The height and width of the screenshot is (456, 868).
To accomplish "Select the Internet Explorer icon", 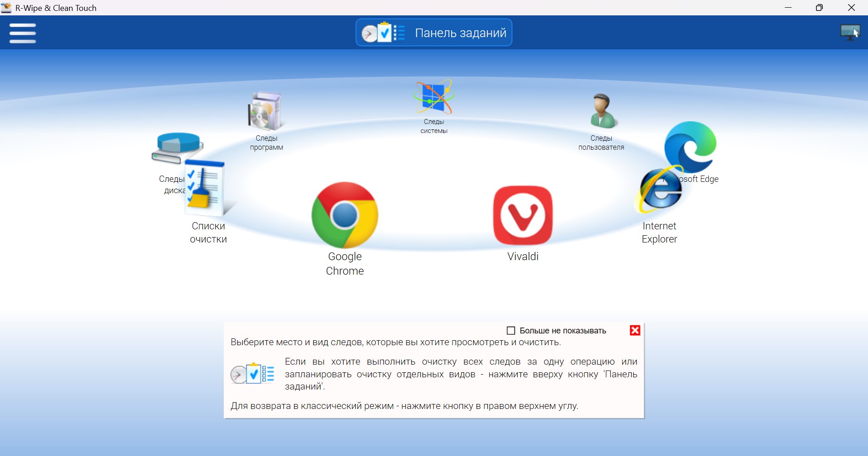I will [x=659, y=192].
